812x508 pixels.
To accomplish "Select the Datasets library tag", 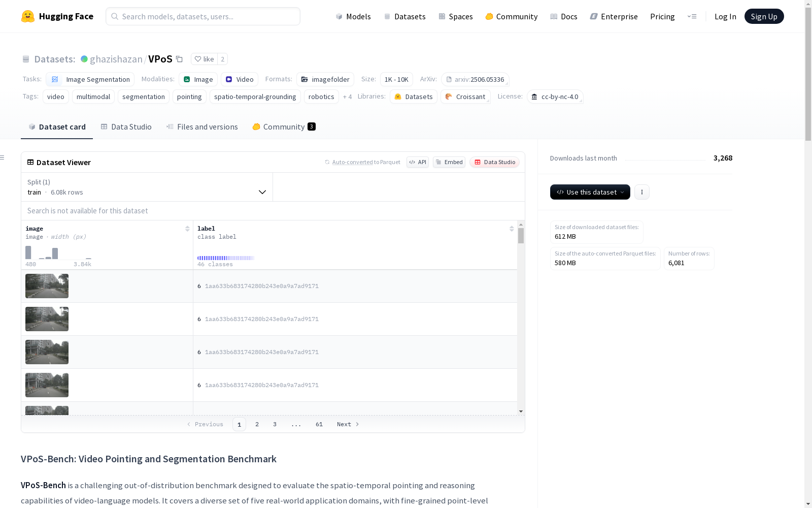I will coord(414,97).
